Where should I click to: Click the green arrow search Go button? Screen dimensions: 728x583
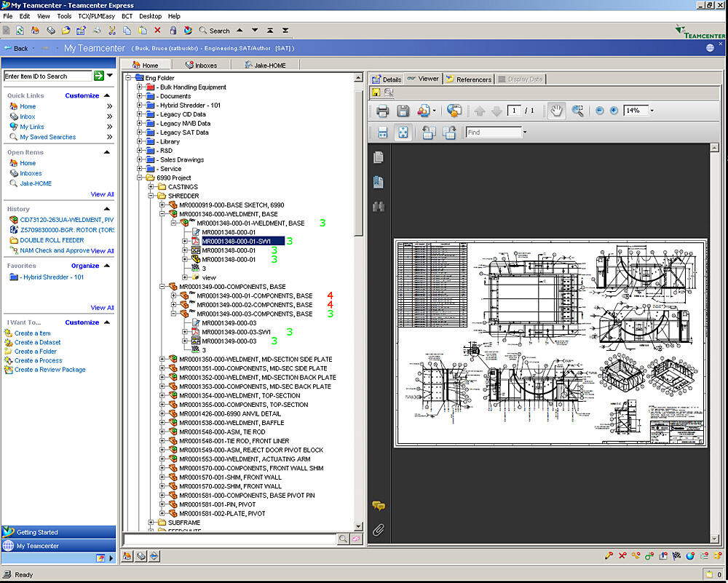click(99, 76)
